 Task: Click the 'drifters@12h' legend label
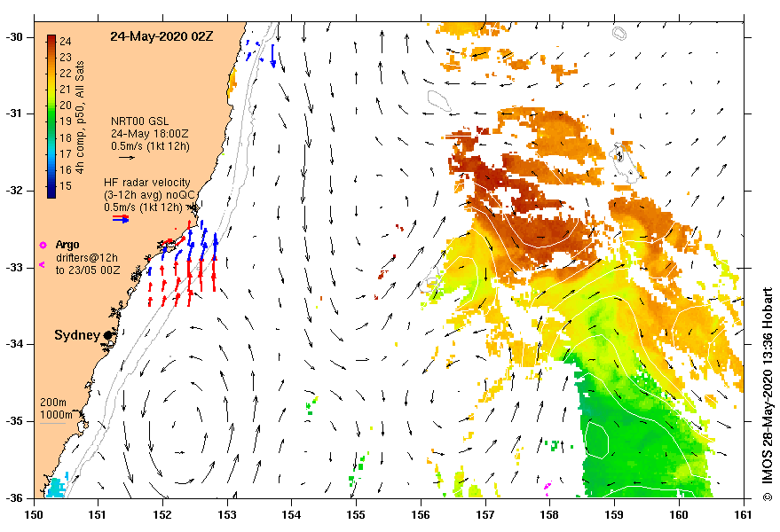coord(87,257)
